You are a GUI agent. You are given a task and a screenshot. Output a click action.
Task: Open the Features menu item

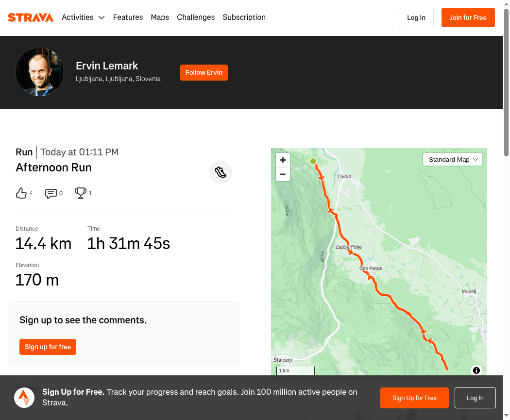pyautogui.click(x=128, y=17)
